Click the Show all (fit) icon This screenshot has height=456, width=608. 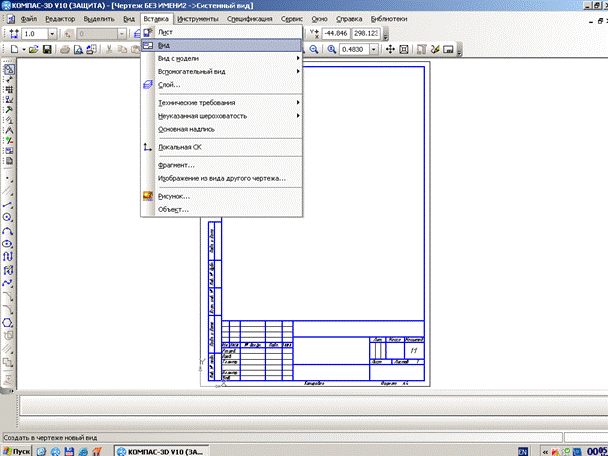click(x=404, y=49)
